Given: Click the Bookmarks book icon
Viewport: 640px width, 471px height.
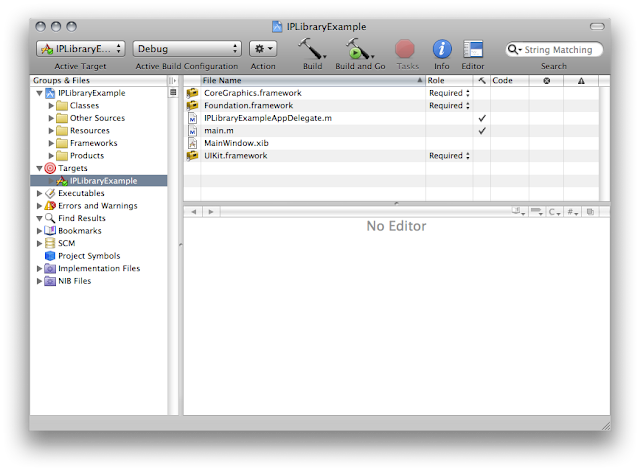Looking at the screenshot, I should point(50,231).
